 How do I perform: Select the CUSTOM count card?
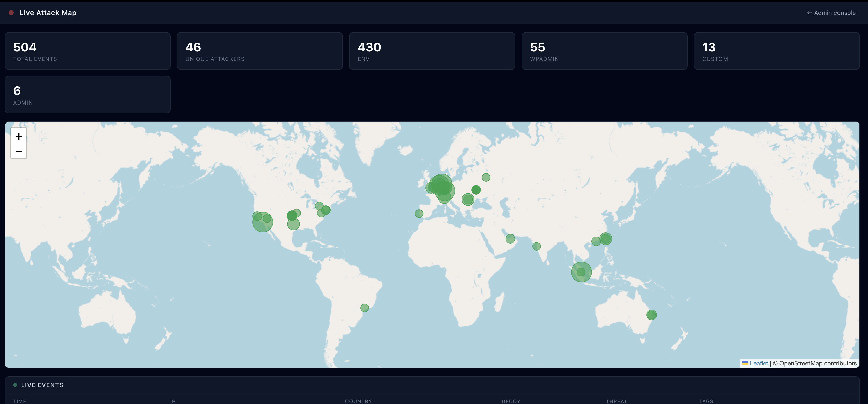click(x=777, y=51)
